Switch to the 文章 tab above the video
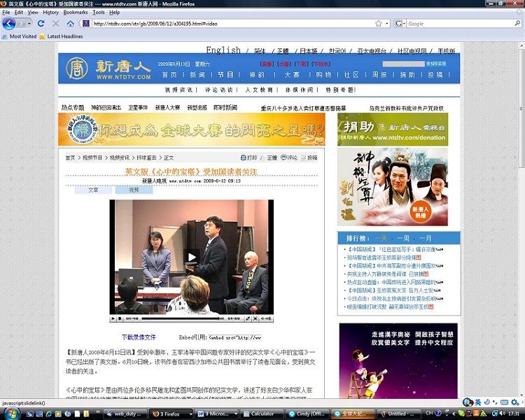The width and height of the screenshot is (525, 420). (93, 190)
